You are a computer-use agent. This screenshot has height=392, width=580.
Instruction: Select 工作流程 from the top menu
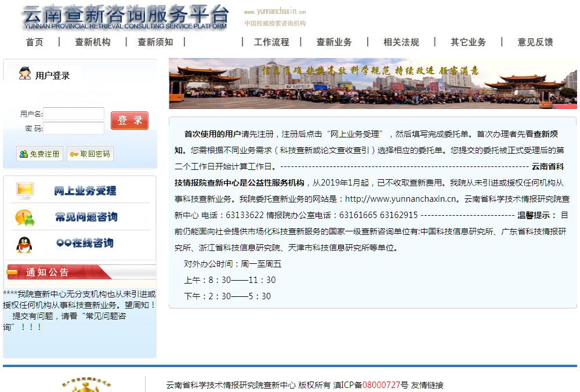[271, 42]
